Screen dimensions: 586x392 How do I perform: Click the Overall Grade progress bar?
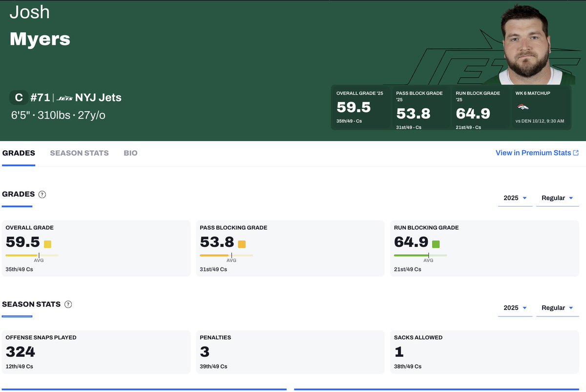pos(32,255)
